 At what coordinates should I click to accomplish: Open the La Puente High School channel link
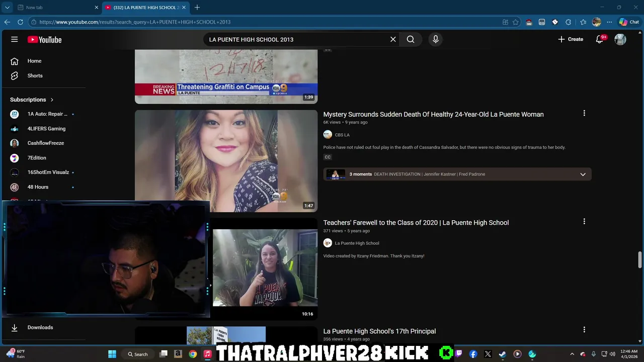click(x=357, y=243)
